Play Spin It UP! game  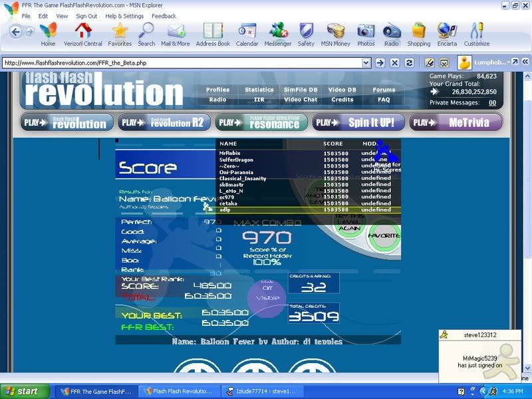[x=358, y=122]
